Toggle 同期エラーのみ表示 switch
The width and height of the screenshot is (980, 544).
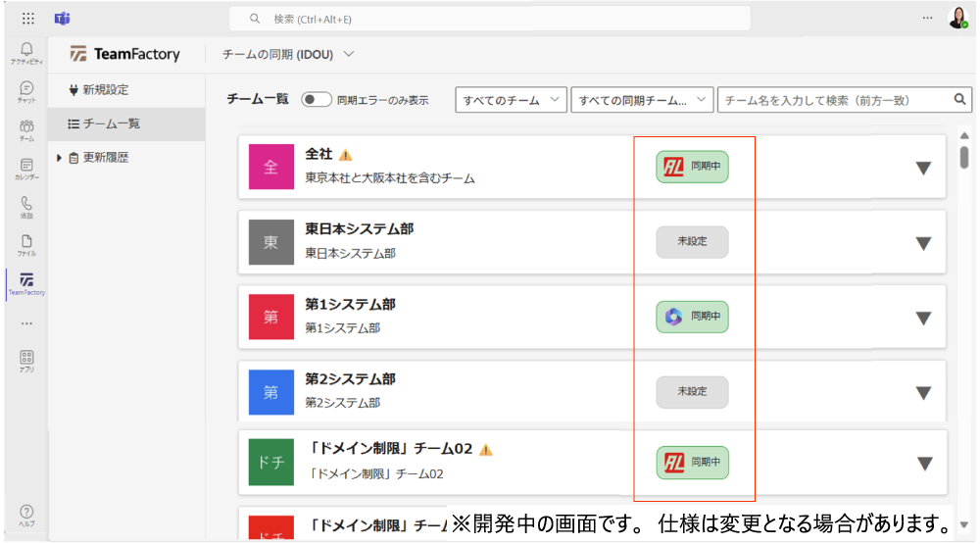pos(317,99)
